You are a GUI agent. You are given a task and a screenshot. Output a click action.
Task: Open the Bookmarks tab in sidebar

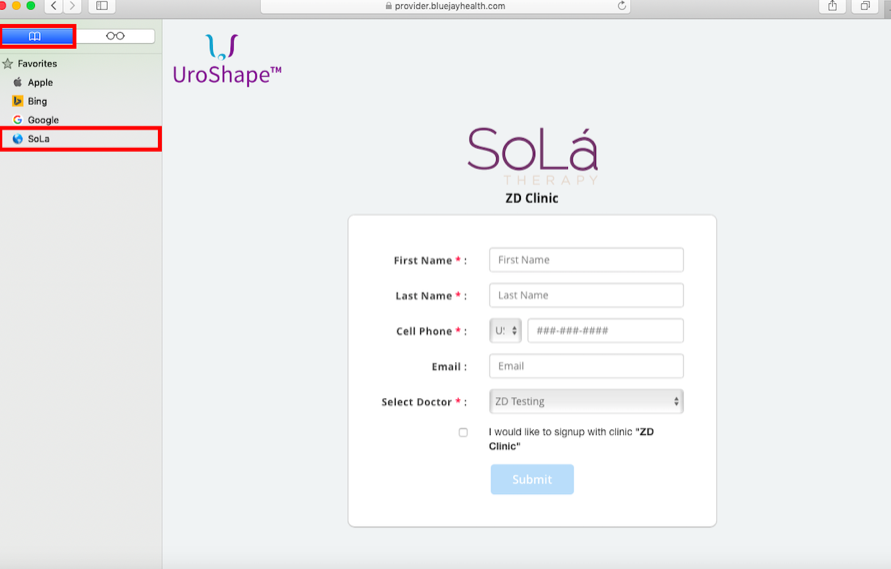click(x=38, y=36)
